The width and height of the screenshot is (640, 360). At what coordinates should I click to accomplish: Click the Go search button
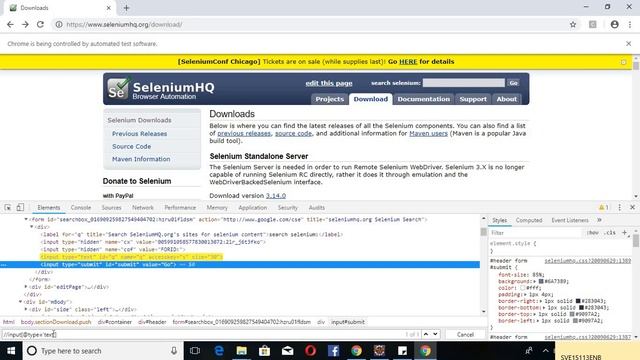point(513,83)
